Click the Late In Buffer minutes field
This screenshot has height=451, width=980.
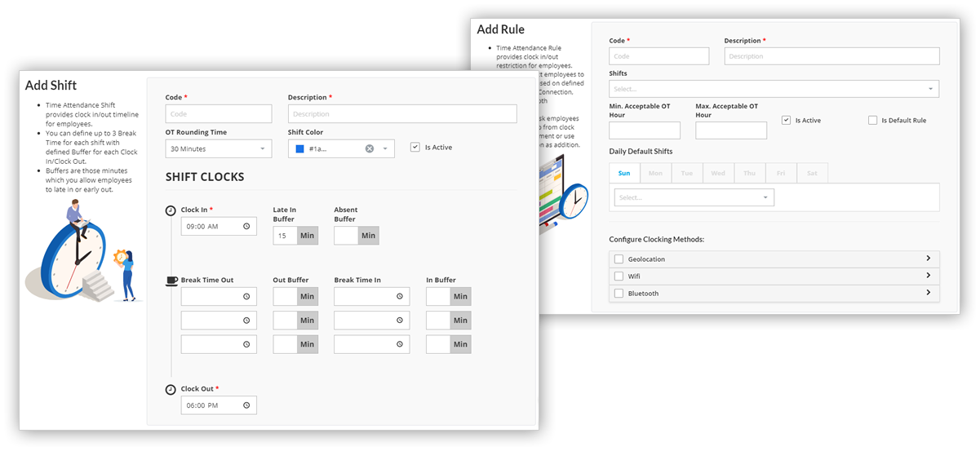tap(285, 236)
